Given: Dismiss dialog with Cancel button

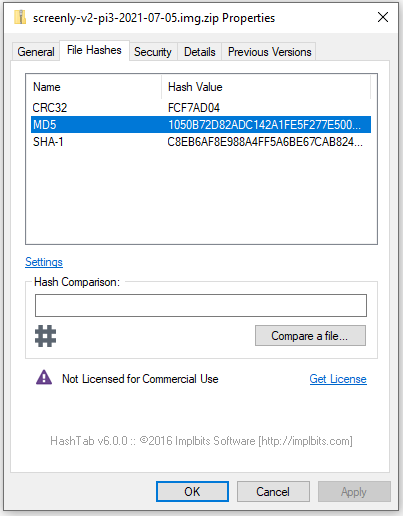Looking at the screenshot, I should coord(273,491).
